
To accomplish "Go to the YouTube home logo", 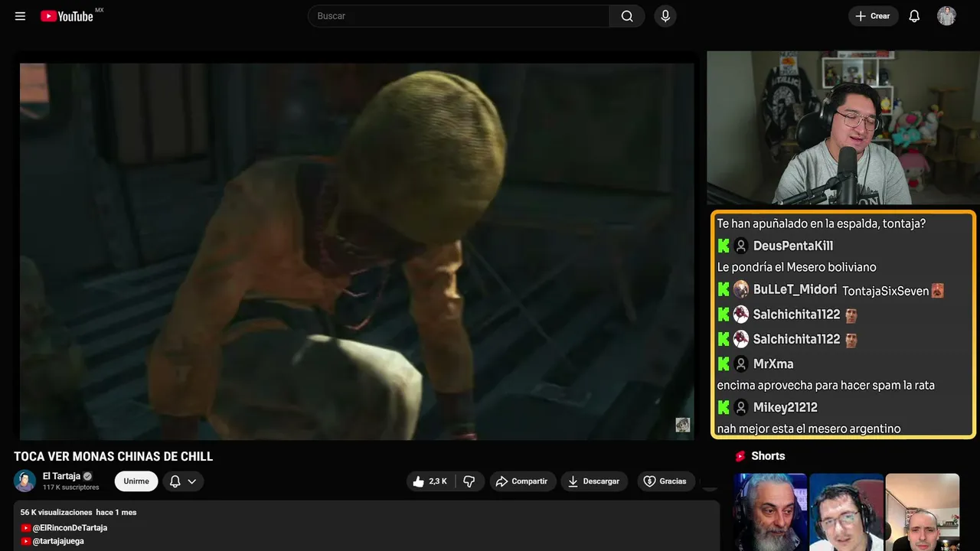I will coord(67,16).
